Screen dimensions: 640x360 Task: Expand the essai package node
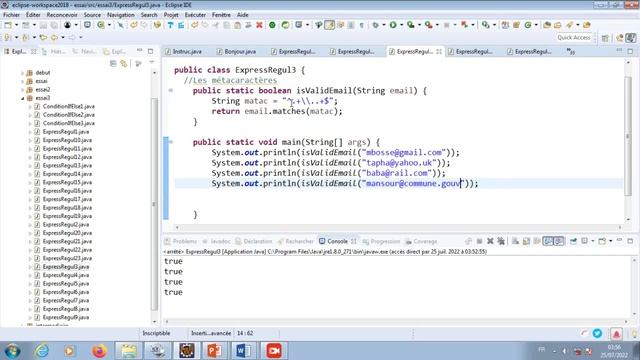click(x=22, y=81)
